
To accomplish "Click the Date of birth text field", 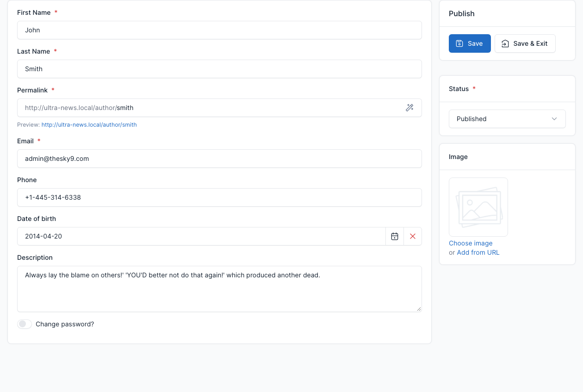I will pos(201,236).
